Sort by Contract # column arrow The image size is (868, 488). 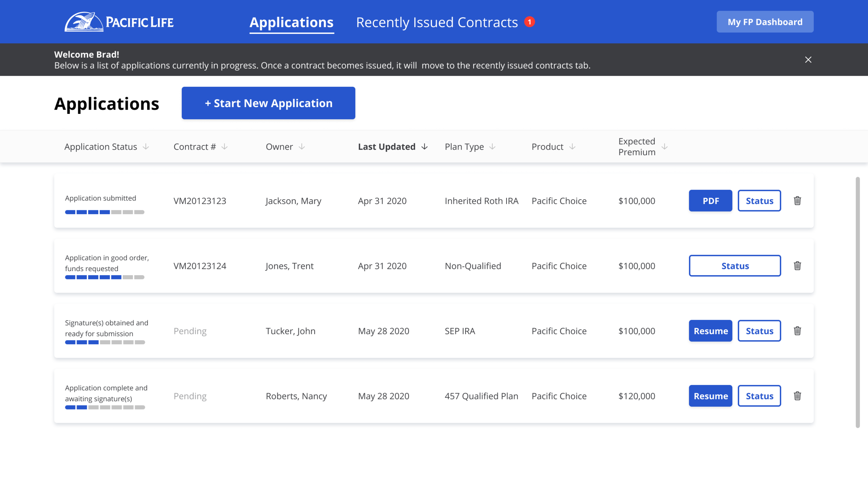(x=225, y=146)
